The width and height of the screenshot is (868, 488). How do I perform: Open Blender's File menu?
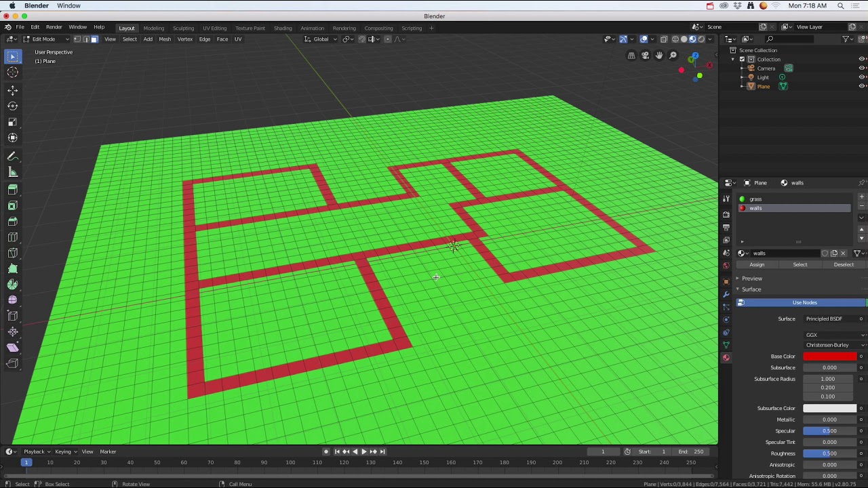click(x=20, y=27)
